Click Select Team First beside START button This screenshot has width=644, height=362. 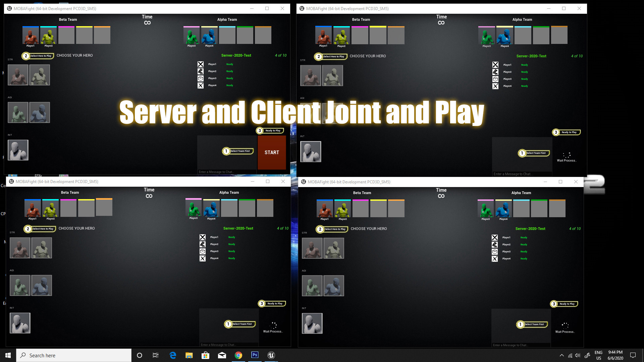click(x=240, y=151)
